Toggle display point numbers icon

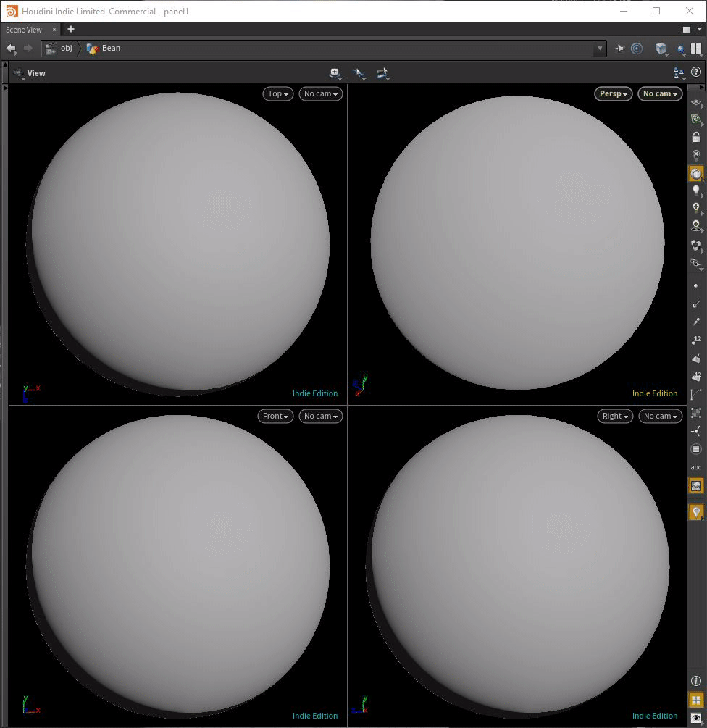point(696,340)
